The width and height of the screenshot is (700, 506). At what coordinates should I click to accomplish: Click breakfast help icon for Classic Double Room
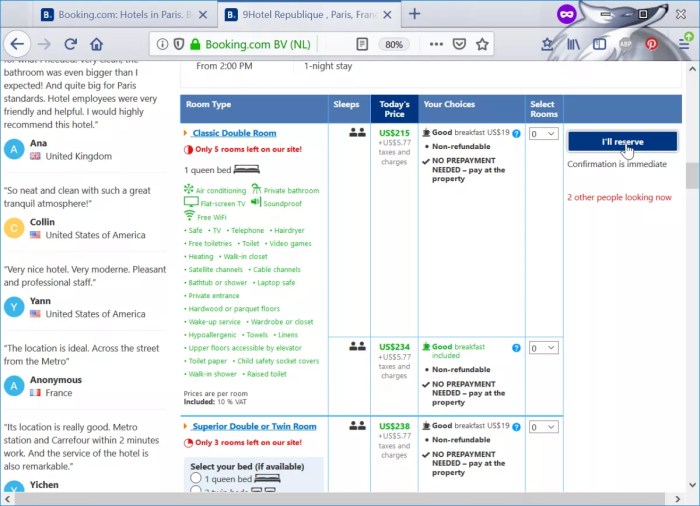(x=516, y=133)
